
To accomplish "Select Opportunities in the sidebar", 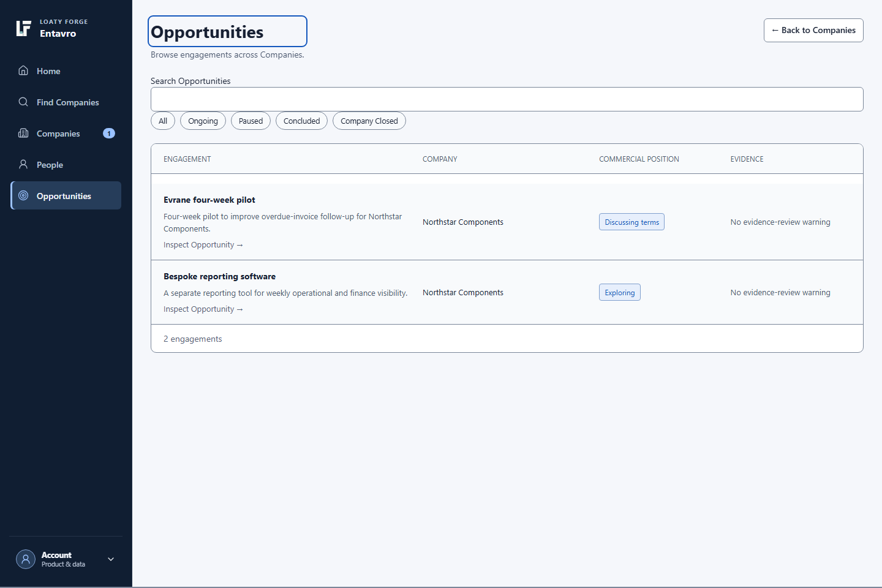I will pos(66,195).
